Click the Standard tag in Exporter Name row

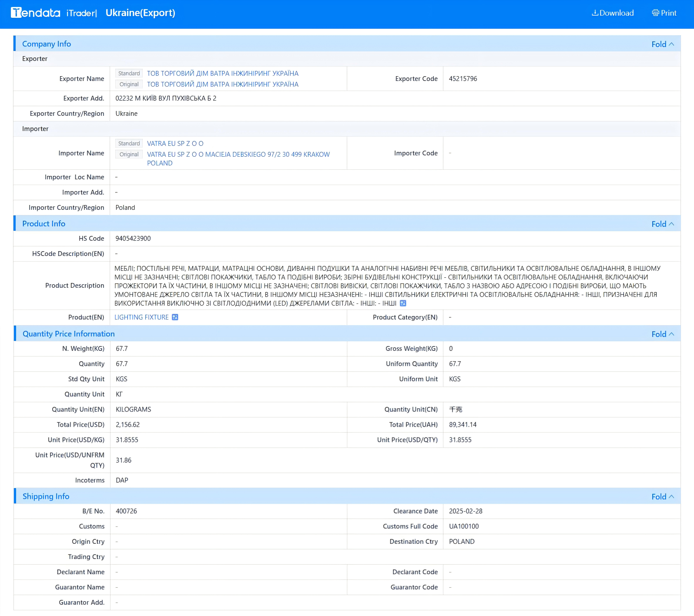(129, 74)
